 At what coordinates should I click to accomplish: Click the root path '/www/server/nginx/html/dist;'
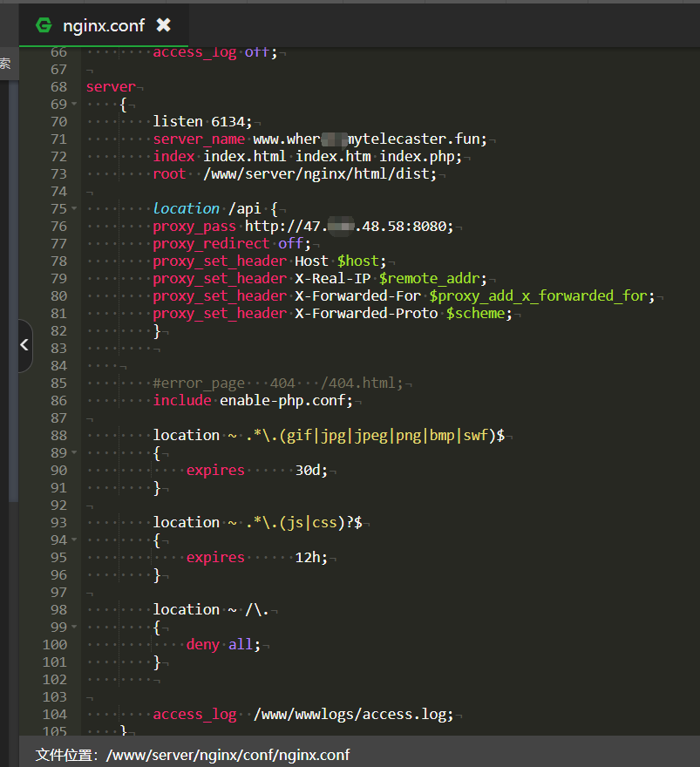click(x=320, y=173)
